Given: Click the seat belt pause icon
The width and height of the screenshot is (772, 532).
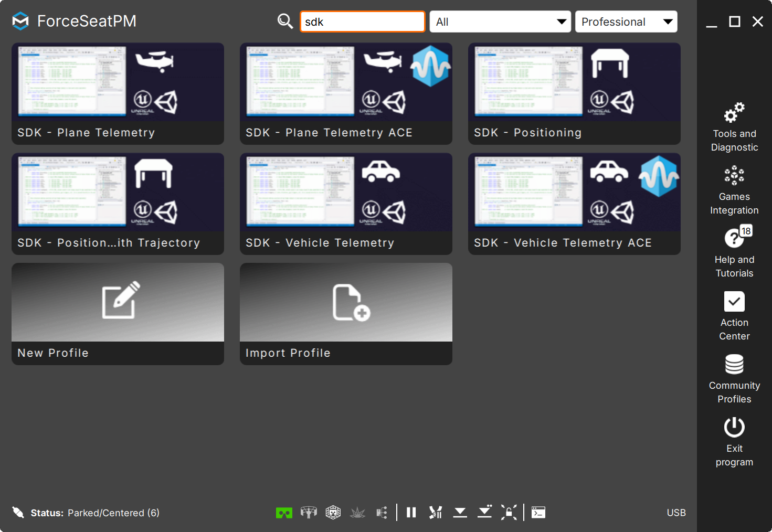Looking at the screenshot, I should [436, 513].
